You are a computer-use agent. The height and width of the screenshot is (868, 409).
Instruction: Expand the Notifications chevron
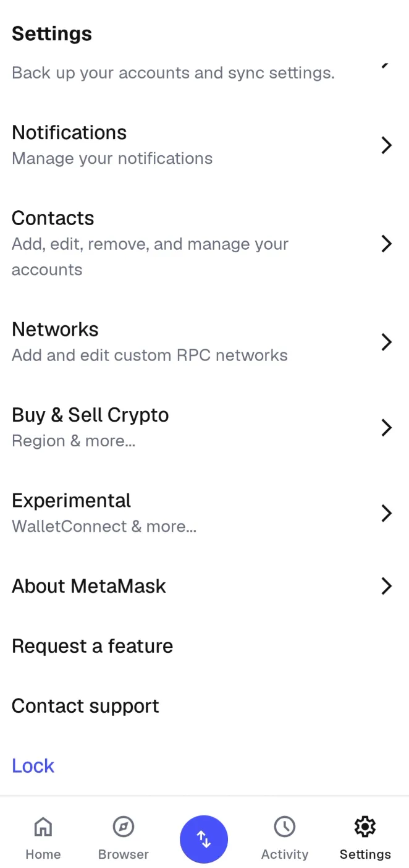pos(387,145)
